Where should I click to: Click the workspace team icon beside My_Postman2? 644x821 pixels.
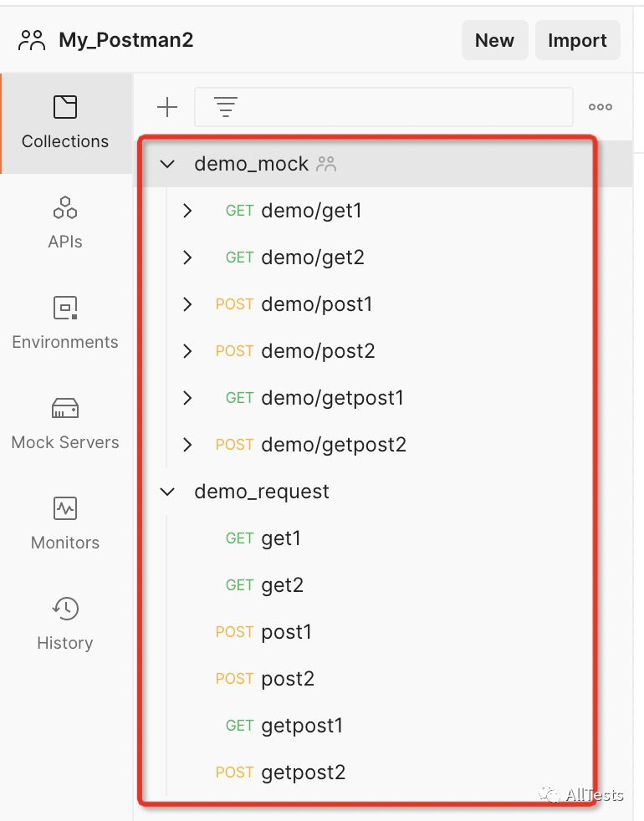pos(32,40)
